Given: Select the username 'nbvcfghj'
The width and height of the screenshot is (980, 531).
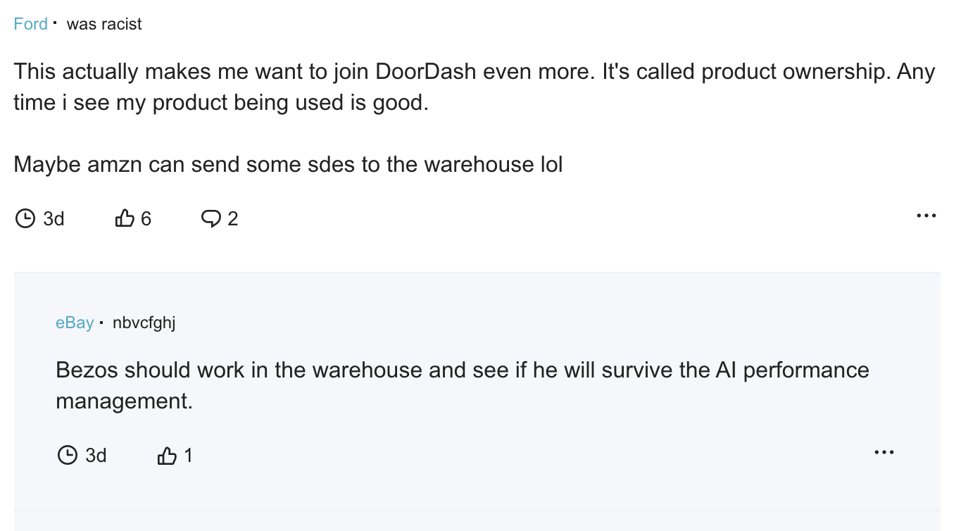Looking at the screenshot, I should click(144, 323).
